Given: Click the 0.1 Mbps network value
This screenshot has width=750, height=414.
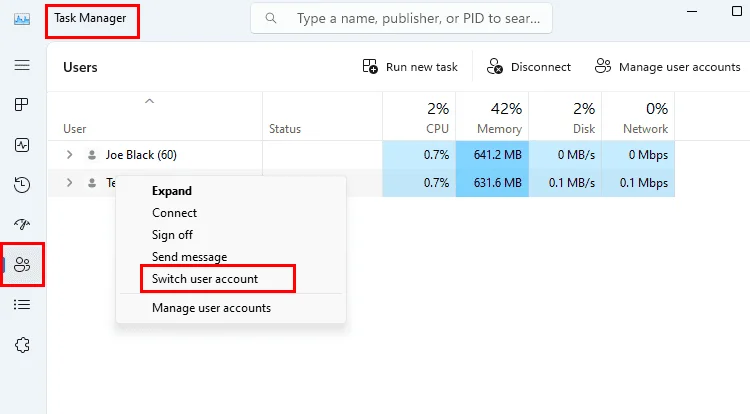Looking at the screenshot, I should 644,183.
